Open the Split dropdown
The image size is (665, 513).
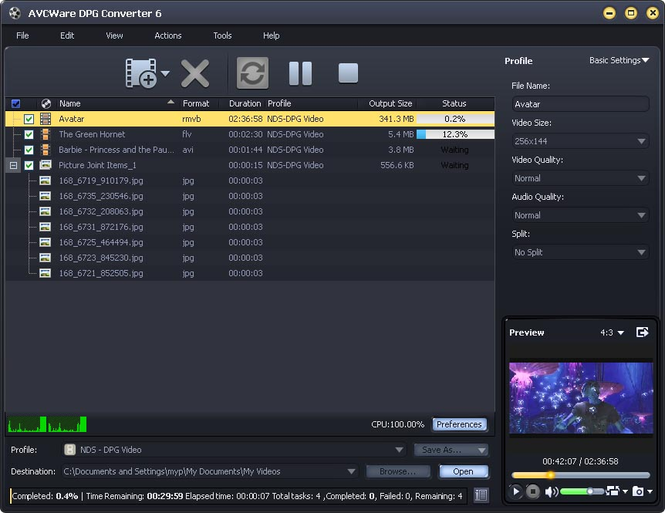[580, 252]
